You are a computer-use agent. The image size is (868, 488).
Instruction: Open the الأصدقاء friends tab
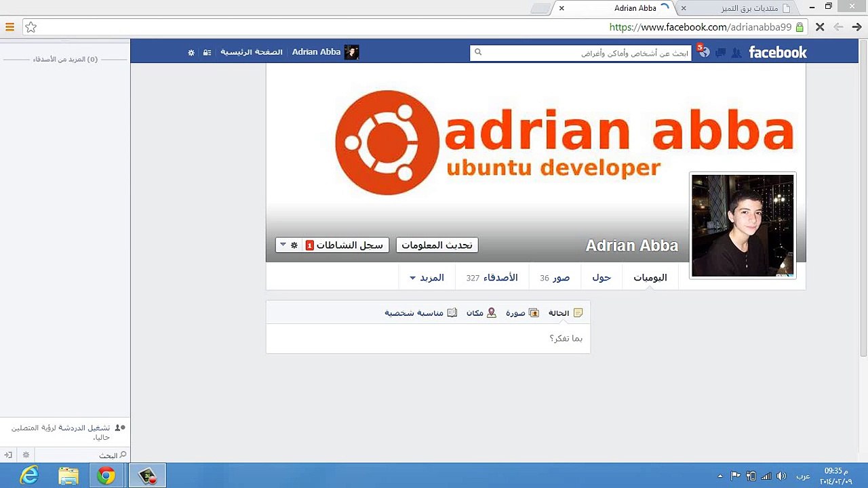(x=492, y=277)
